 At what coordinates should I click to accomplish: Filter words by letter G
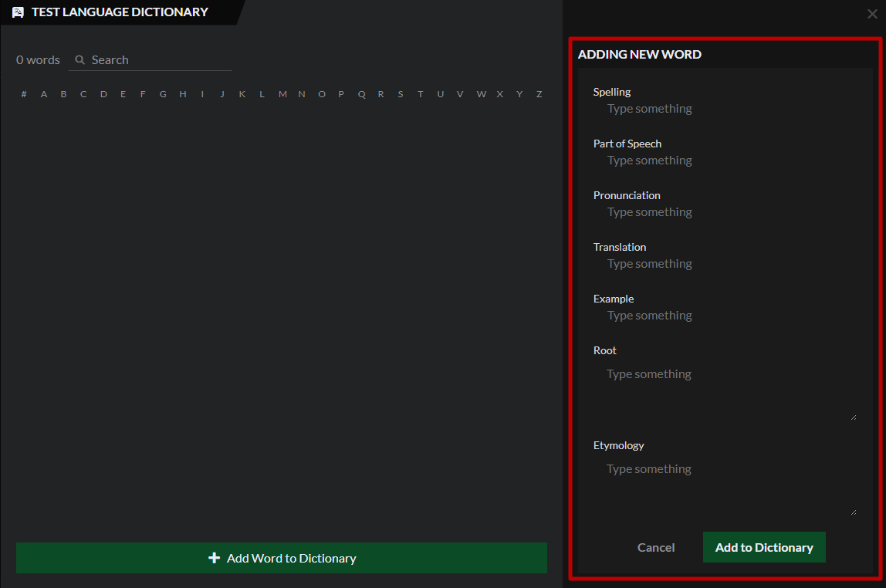[x=163, y=94]
